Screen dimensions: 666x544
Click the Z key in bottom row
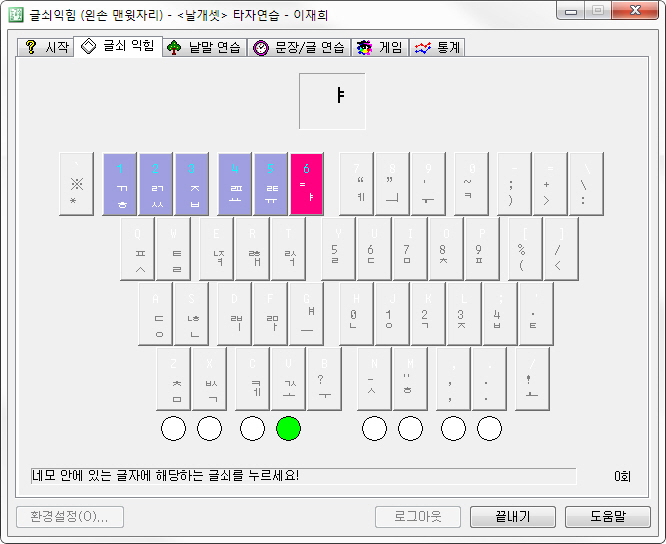(x=174, y=379)
